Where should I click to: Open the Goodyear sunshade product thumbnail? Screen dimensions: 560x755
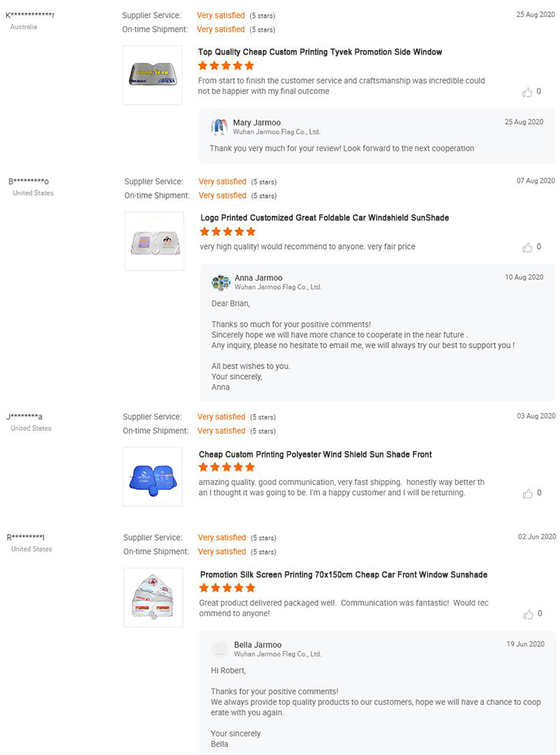(x=152, y=75)
